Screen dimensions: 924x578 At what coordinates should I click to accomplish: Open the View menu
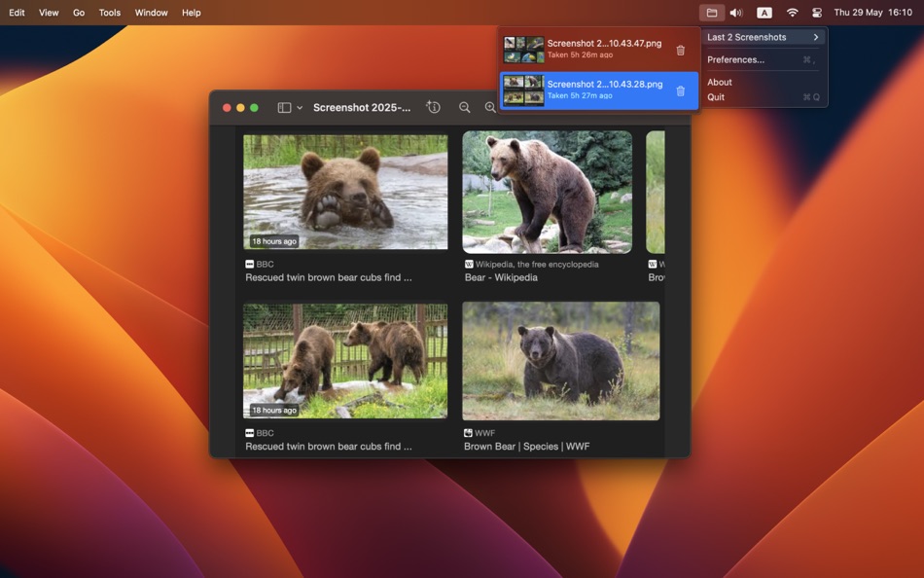[x=49, y=13]
